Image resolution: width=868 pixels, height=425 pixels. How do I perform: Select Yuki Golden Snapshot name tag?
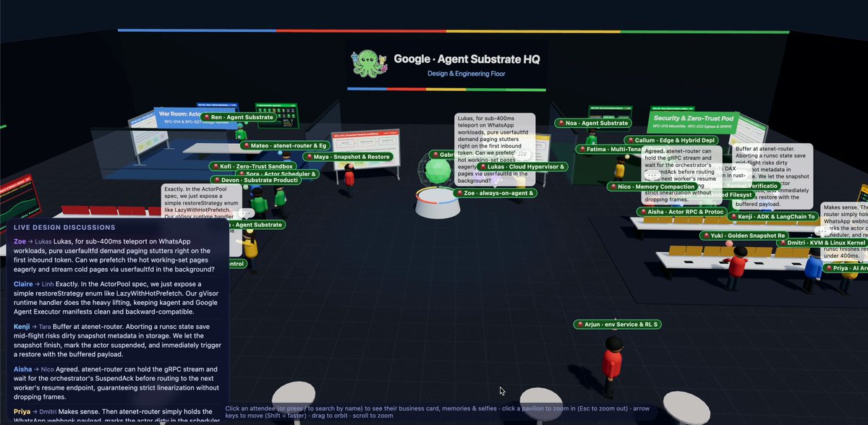pyautogui.click(x=746, y=236)
